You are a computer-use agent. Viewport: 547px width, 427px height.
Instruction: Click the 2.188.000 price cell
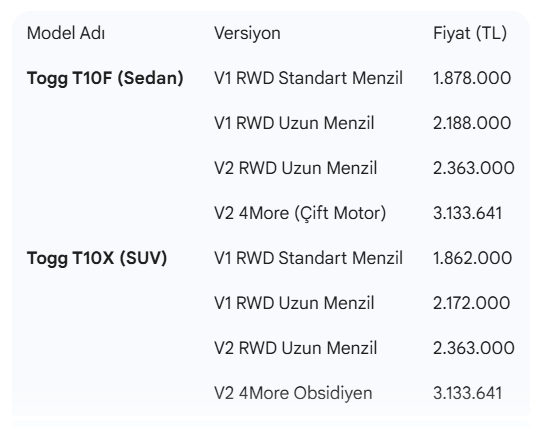[x=472, y=123]
